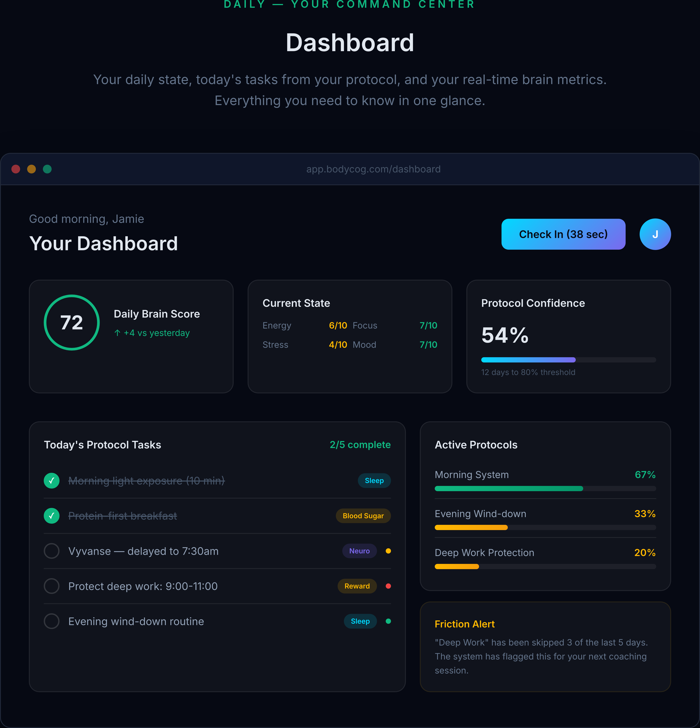Click 12 days to 80% threshold text

[x=528, y=372]
